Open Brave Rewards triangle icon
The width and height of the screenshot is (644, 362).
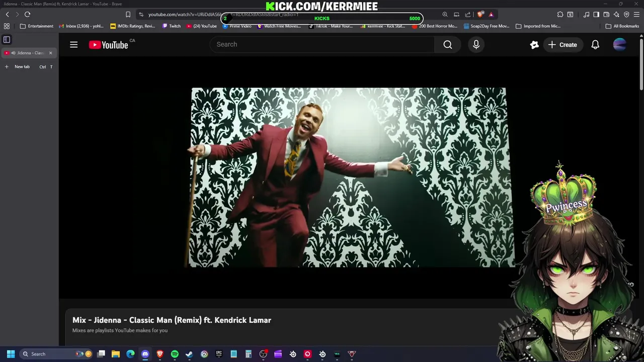(x=491, y=15)
